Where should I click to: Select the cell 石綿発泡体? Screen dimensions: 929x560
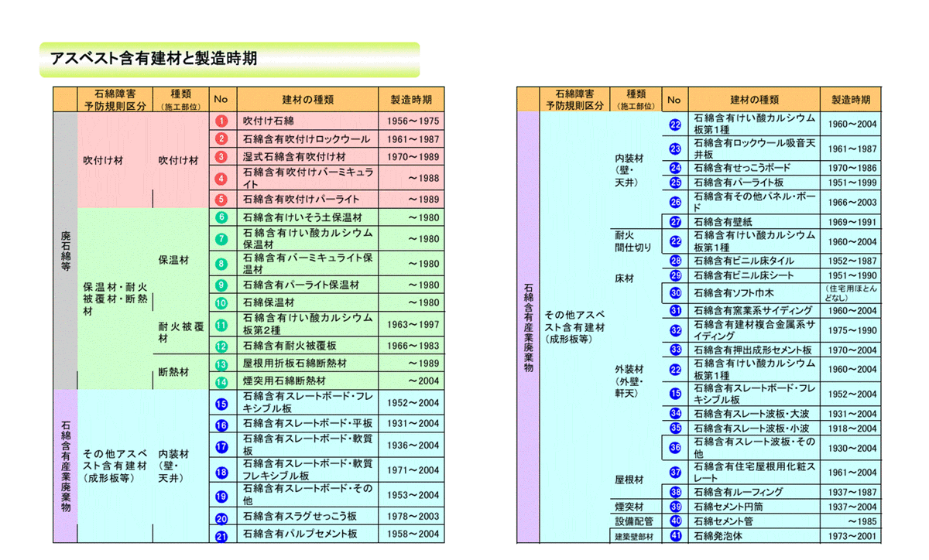pos(753,536)
